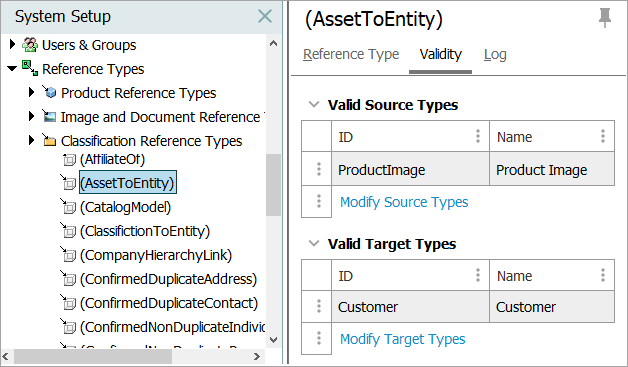Click the Valid Source Types ID header
628x367 pixels.
[410, 136]
